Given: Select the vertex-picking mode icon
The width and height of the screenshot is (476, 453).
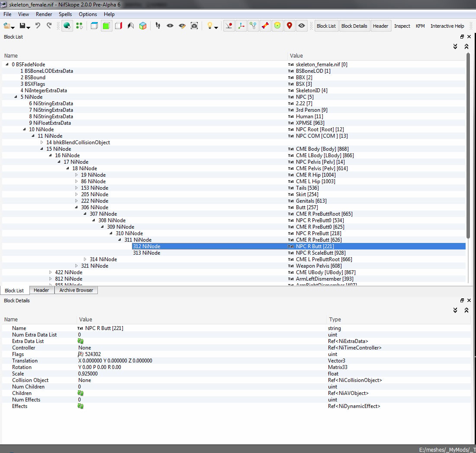Looking at the screenshot, I should pyautogui.click(x=79, y=26).
